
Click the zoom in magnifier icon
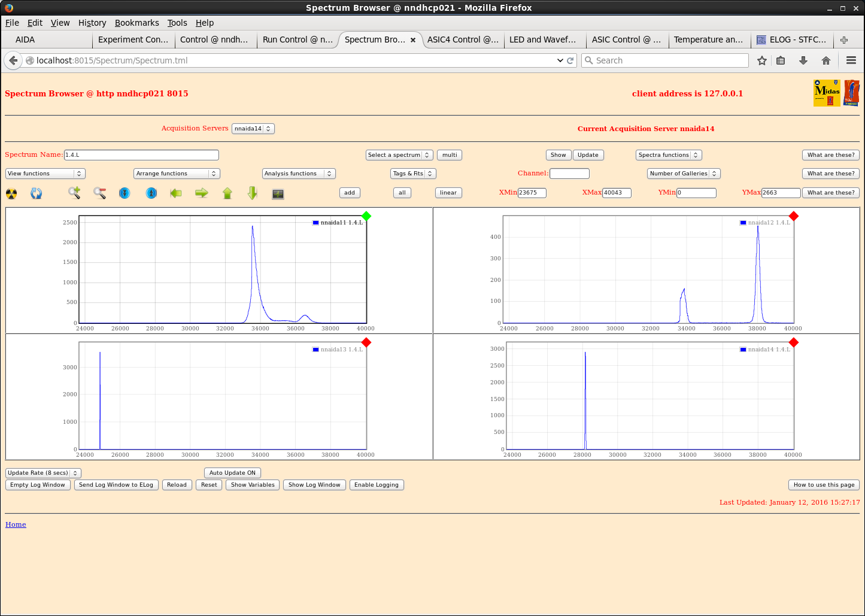click(x=74, y=193)
